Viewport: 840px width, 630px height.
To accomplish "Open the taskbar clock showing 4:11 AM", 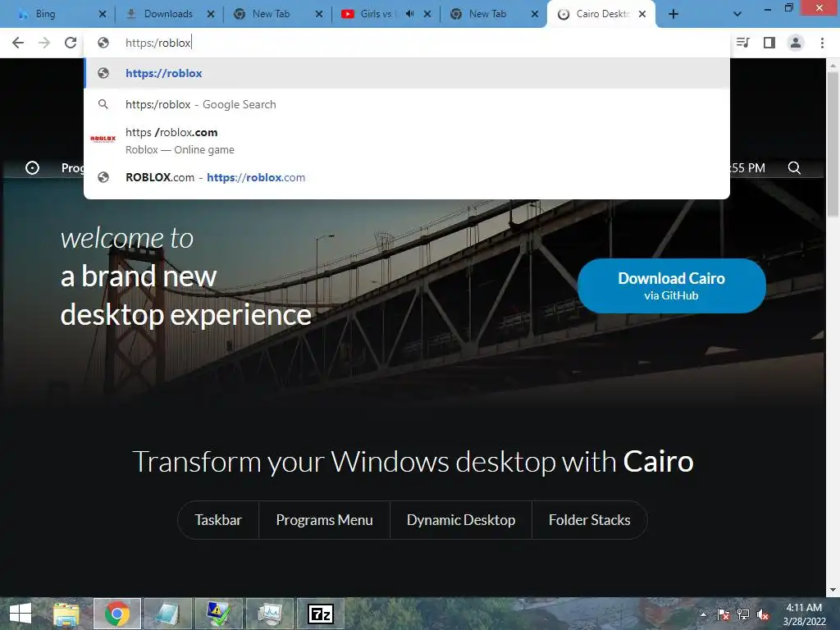I will coord(804,614).
